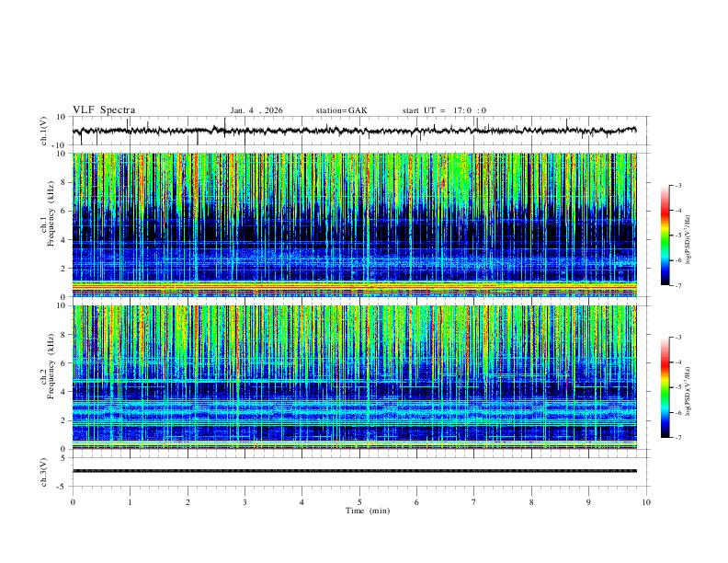Click the time-axis tick label "5"
Viewport: 728px width, 563px height.
tap(359, 502)
